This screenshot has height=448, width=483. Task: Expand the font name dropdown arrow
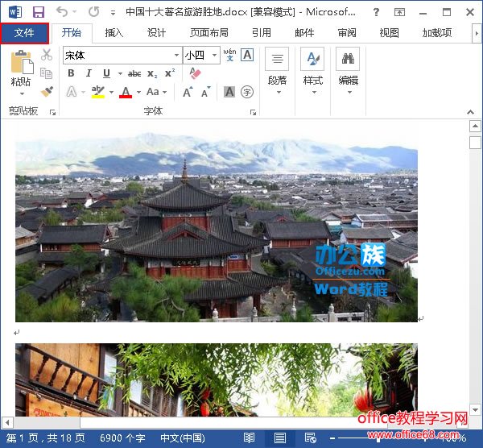coord(176,56)
